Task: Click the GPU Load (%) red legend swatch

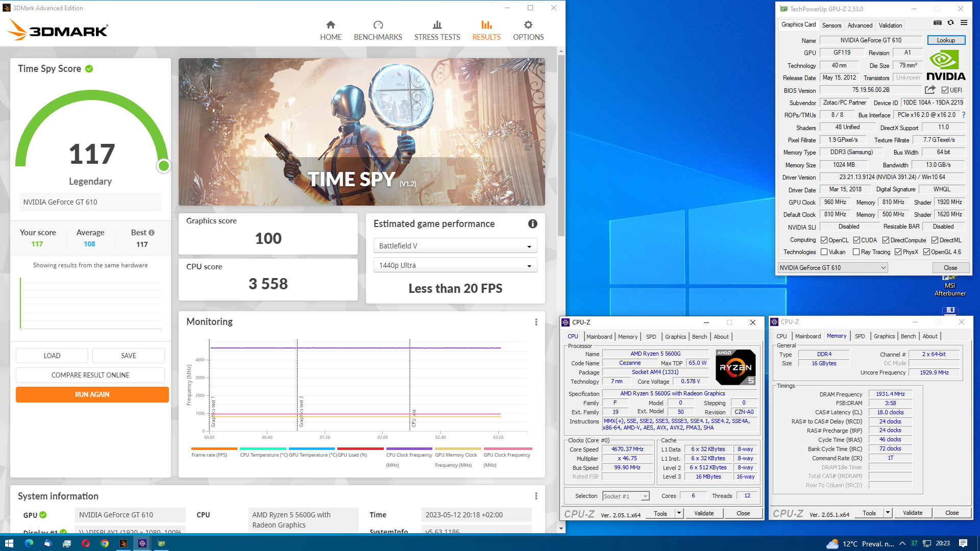Action: tap(360, 449)
